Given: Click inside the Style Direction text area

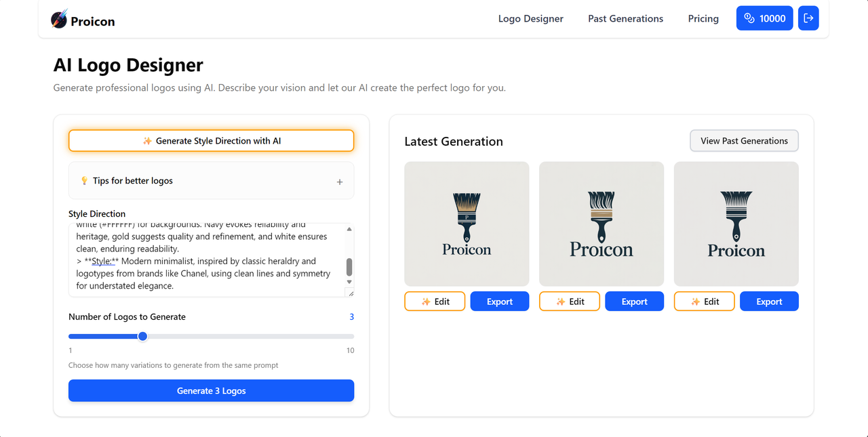Looking at the screenshot, I should pyautogui.click(x=207, y=260).
